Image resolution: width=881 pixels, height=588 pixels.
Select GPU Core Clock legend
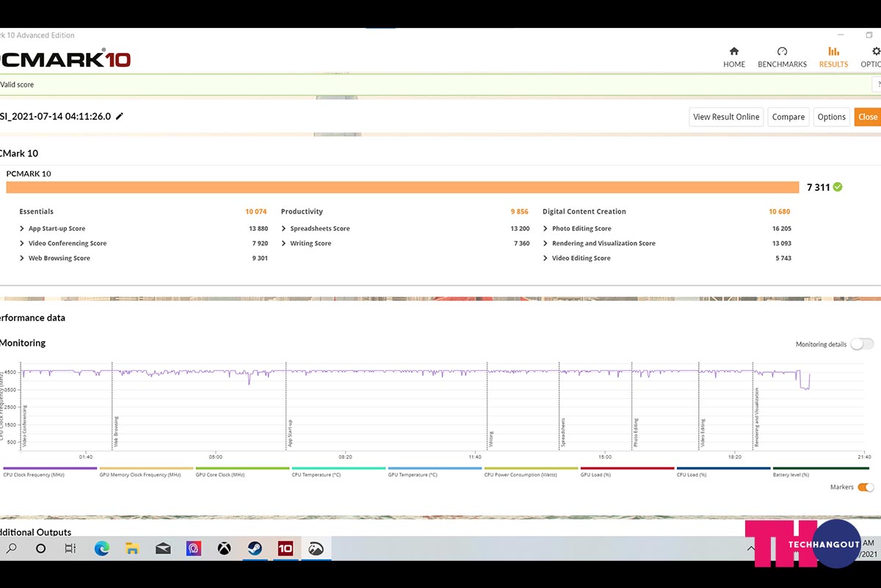point(242,471)
